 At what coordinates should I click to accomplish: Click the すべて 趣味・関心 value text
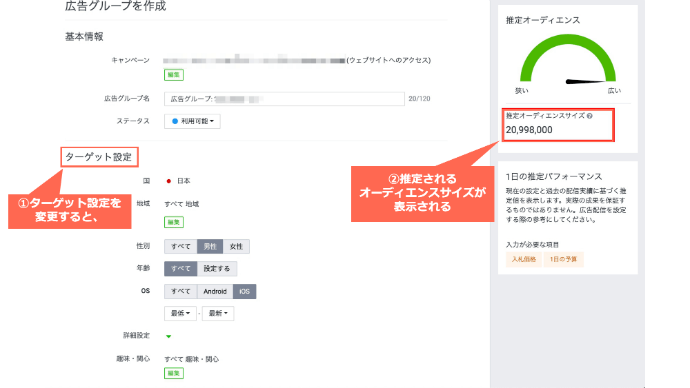point(192,359)
